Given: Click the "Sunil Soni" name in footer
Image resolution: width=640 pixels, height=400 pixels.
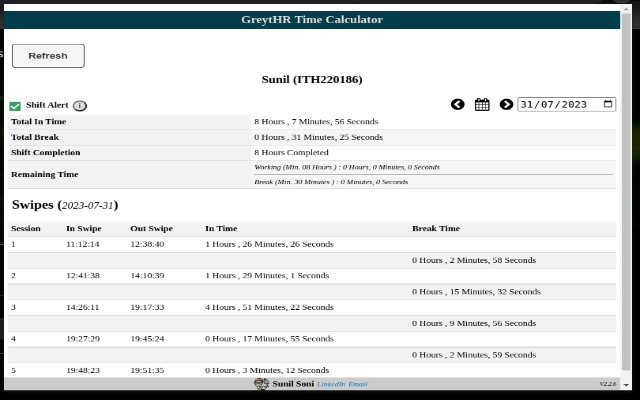Looking at the screenshot, I should pyautogui.click(x=293, y=384).
